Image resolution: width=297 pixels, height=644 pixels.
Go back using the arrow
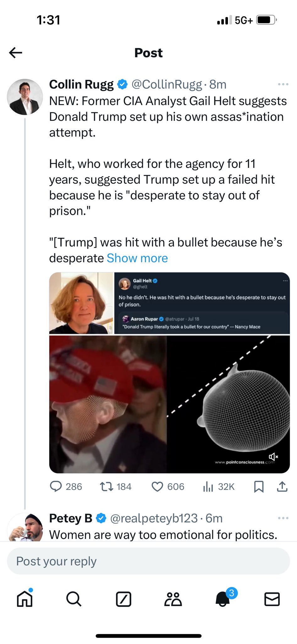pyautogui.click(x=16, y=53)
